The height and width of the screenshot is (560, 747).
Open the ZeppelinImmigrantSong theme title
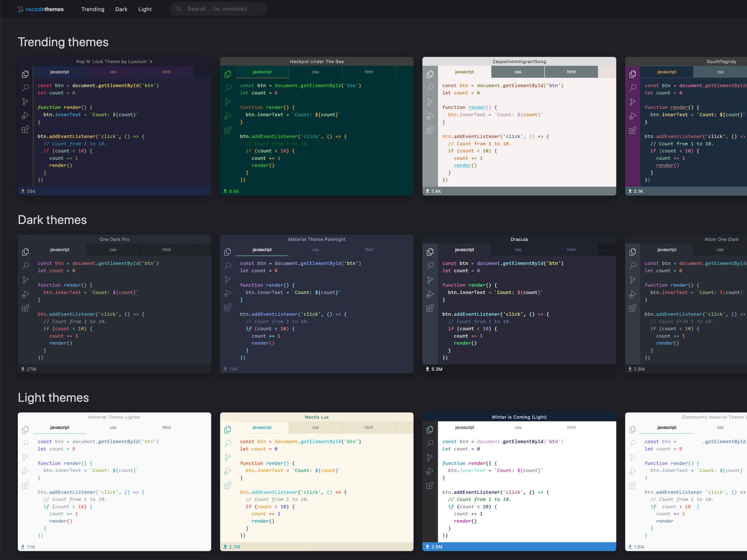click(x=519, y=62)
